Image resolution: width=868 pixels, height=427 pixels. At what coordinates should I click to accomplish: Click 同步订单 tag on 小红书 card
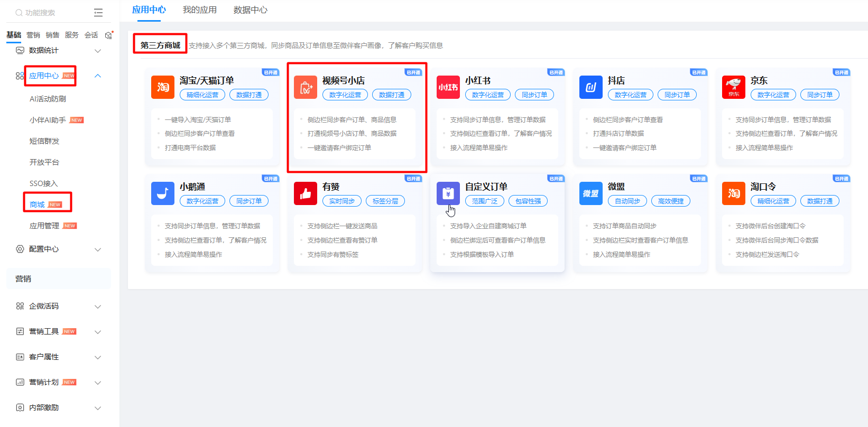click(x=534, y=95)
